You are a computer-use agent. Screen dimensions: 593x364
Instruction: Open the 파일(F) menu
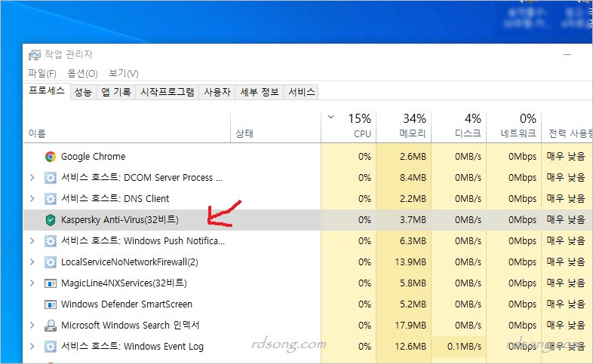tap(42, 73)
